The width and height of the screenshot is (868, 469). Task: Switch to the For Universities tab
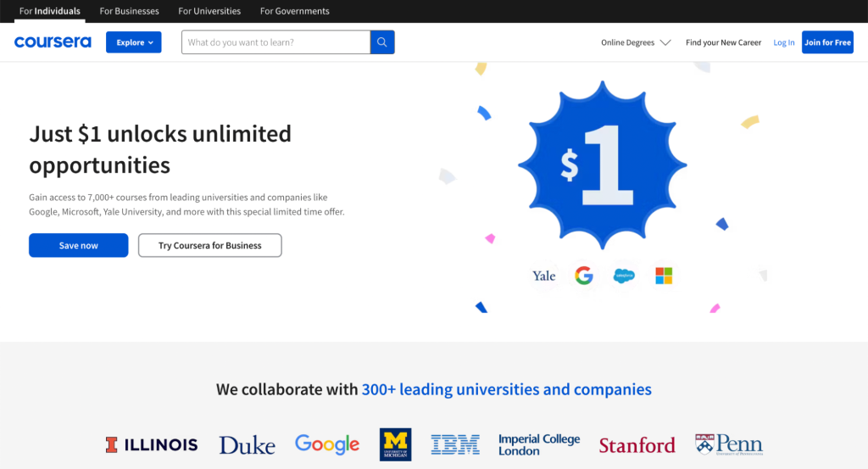pos(209,11)
